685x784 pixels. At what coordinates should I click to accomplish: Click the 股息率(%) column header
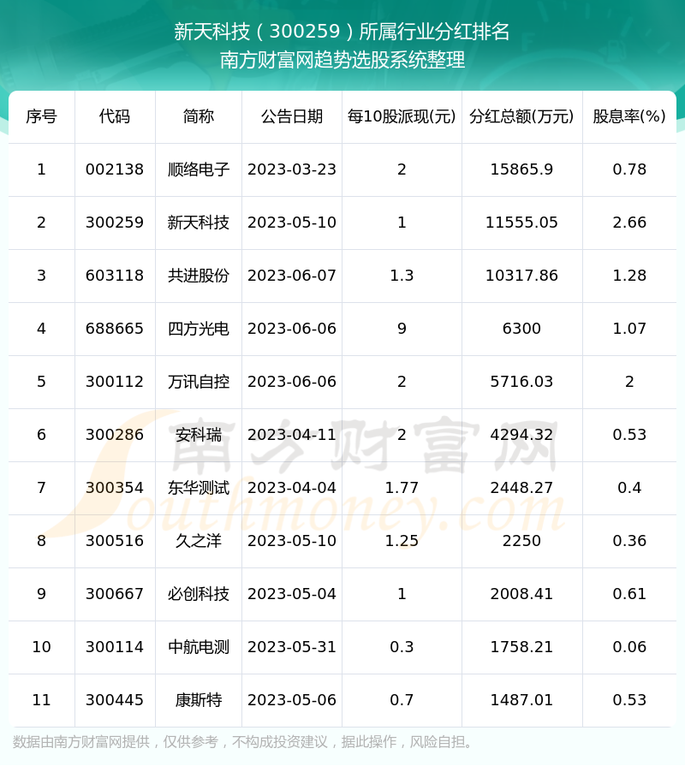point(629,116)
